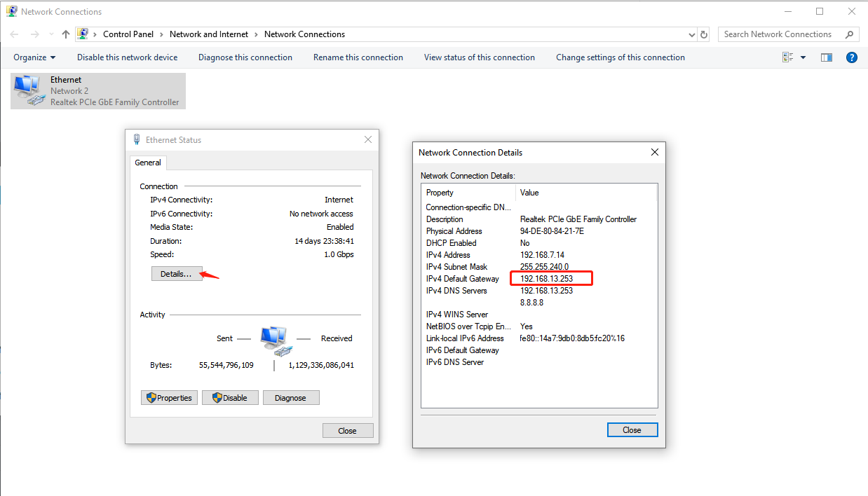
Task: Expand address bar previous locations dropdown
Action: [693, 34]
